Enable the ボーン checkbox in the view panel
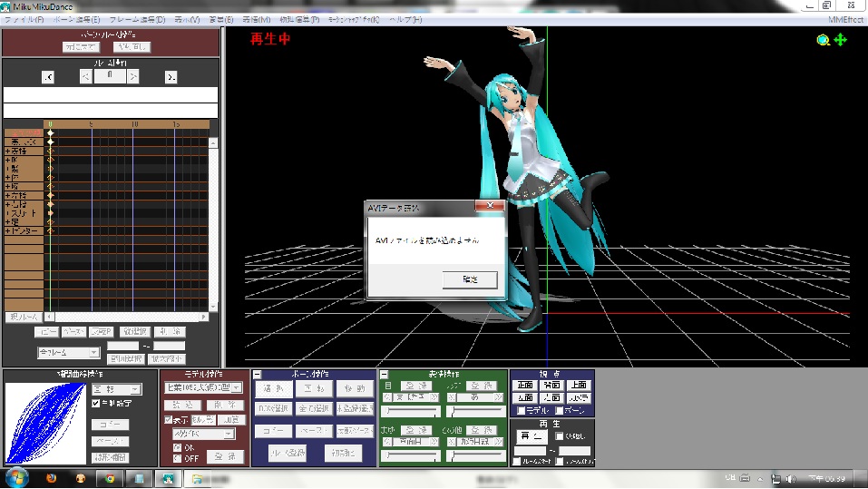The image size is (868, 489). tap(559, 410)
